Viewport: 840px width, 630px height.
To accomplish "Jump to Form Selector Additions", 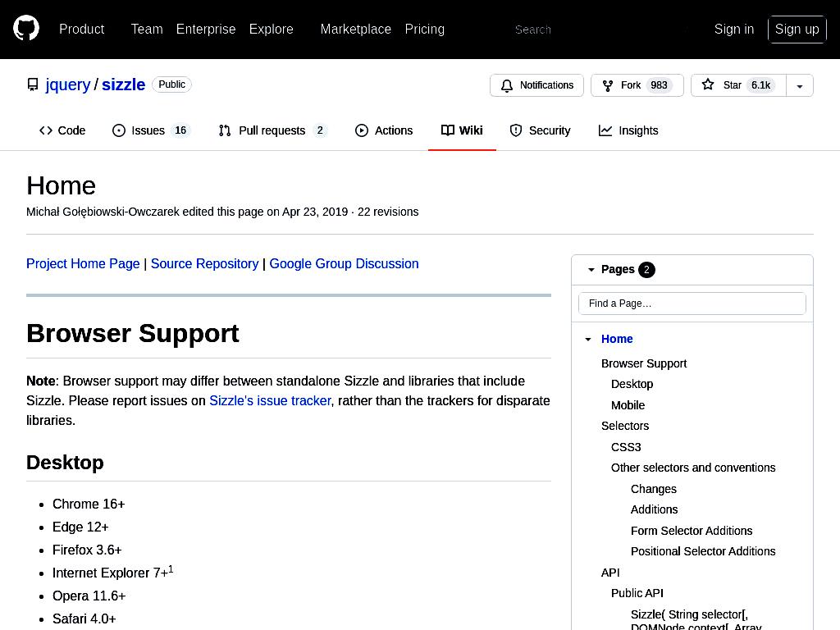I will pyautogui.click(x=691, y=531).
